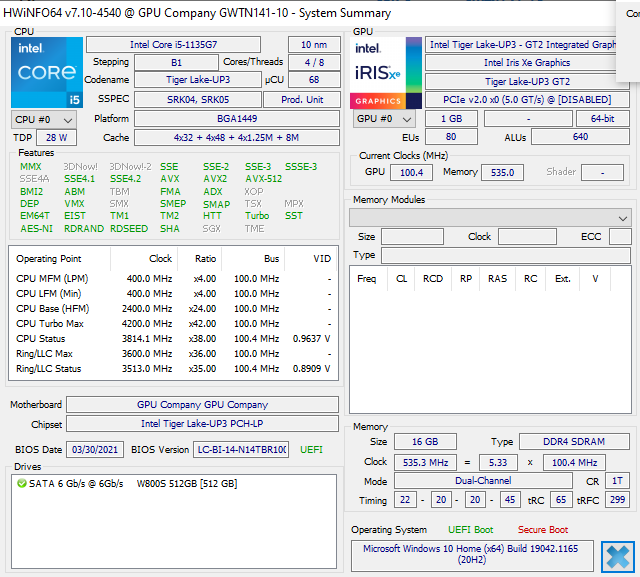Click the Intel Core i5-1135G7 name field
This screenshot has height=577, width=640.
tap(173, 44)
